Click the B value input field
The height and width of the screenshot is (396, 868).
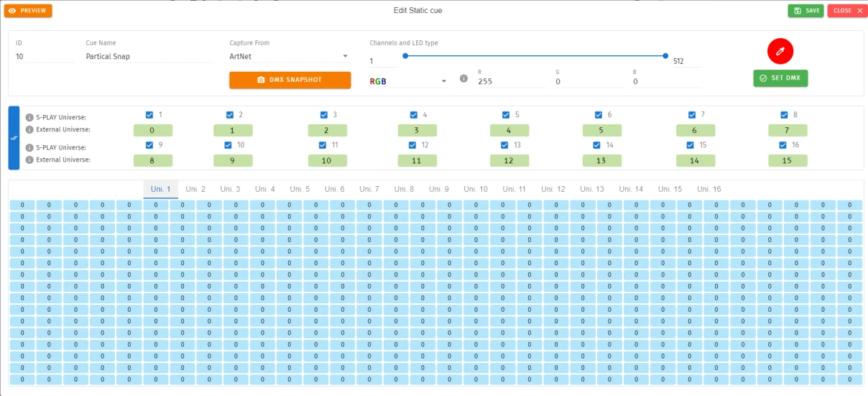click(667, 82)
